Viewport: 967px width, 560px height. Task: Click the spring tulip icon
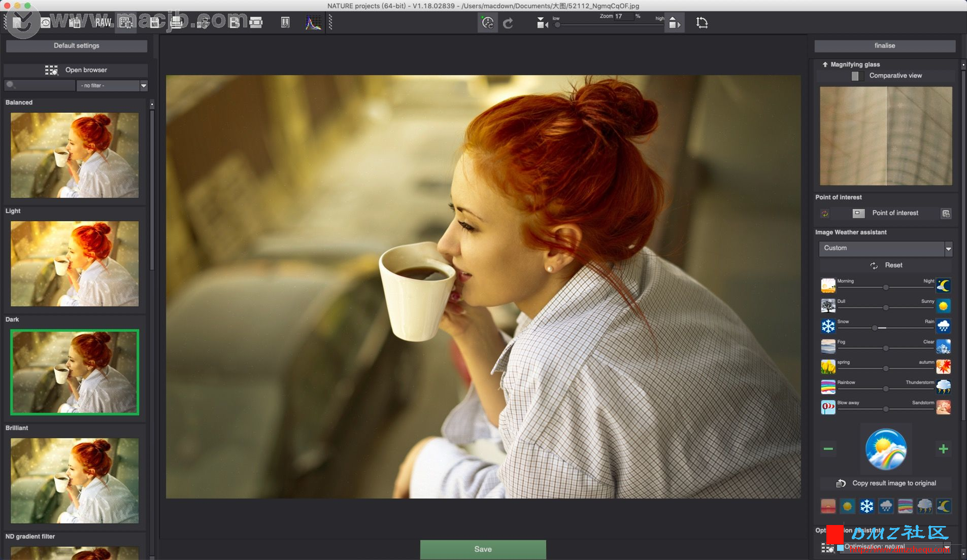point(828,366)
